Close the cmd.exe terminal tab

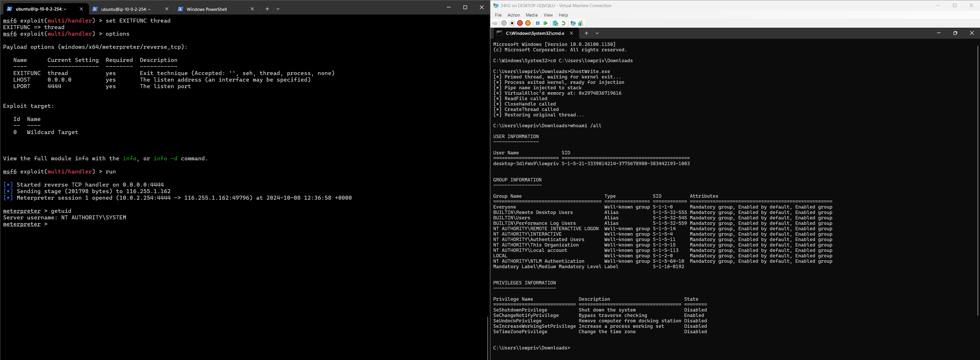tap(571, 33)
